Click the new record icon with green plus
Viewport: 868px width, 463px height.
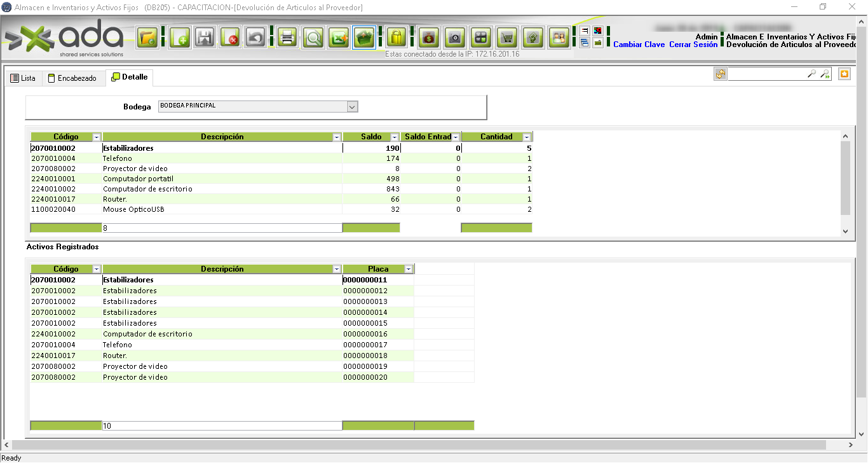pos(180,38)
